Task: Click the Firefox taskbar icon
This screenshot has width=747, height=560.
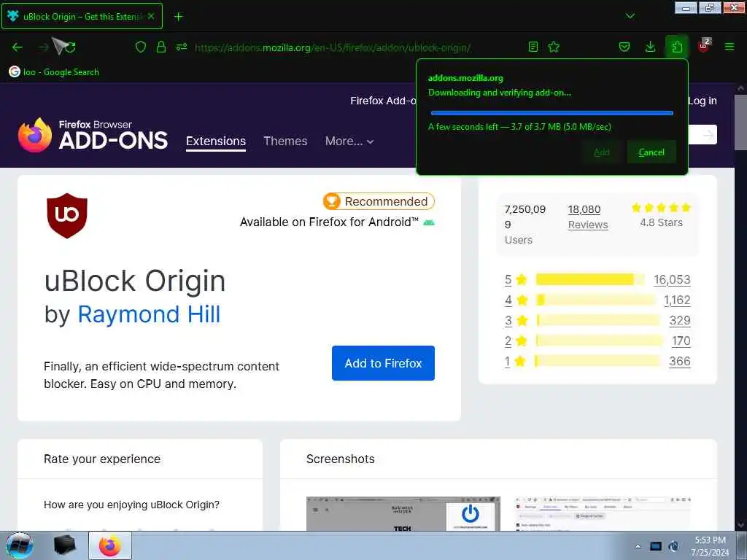Action: 110,545
